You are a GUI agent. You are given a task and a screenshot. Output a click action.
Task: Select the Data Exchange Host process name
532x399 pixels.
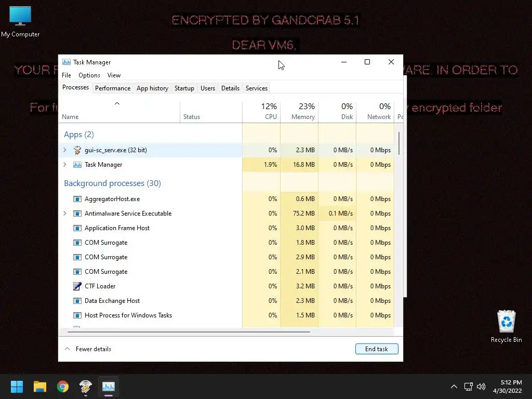coord(112,301)
